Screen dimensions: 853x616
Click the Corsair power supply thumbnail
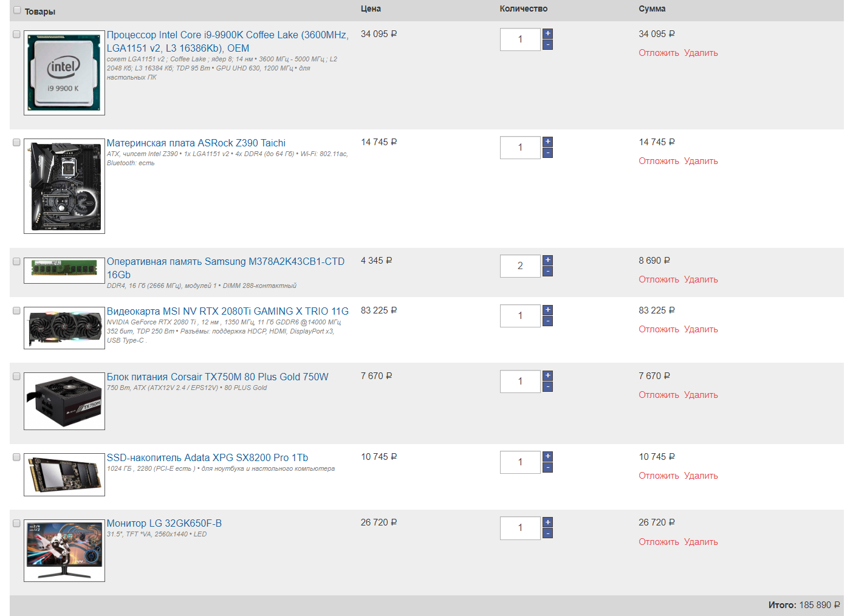click(x=64, y=401)
